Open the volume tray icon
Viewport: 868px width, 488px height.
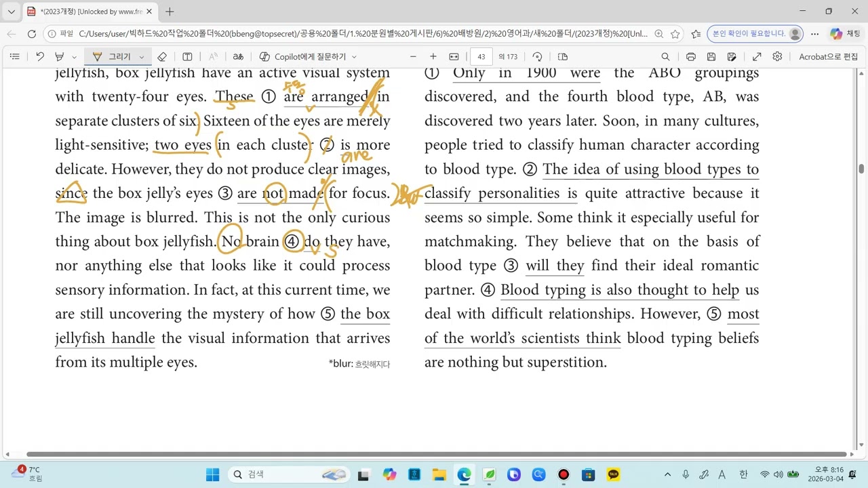click(x=778, y=474)
